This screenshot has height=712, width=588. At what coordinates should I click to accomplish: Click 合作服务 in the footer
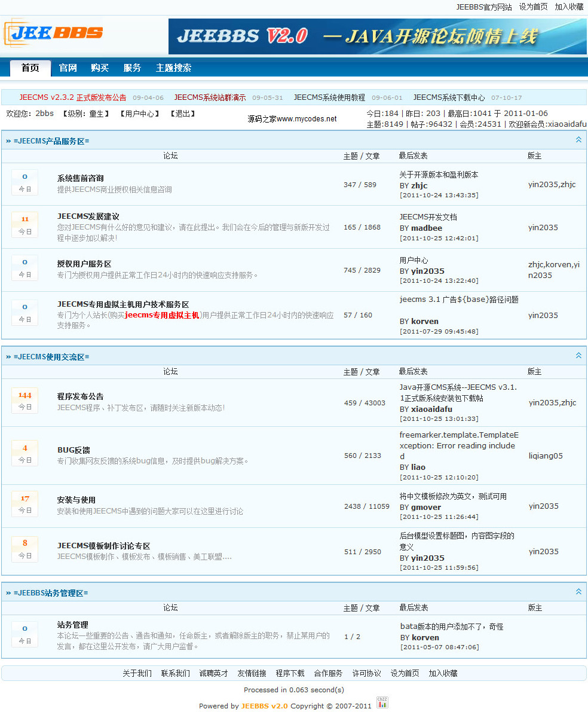[x=328, y=673]
